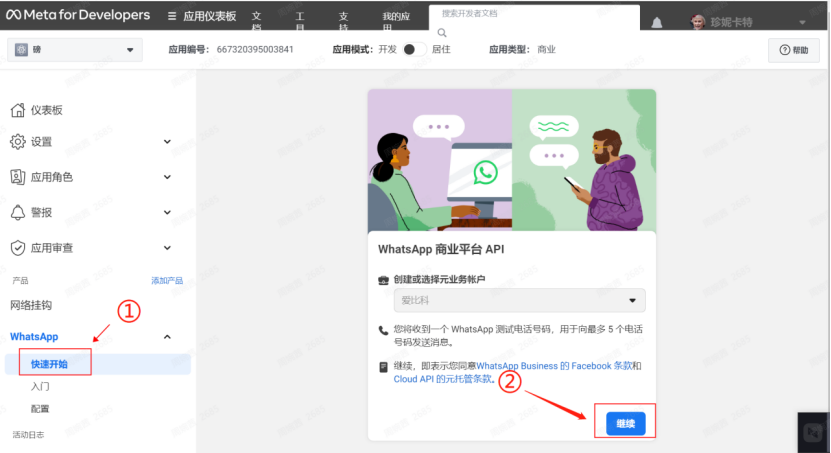This screenshot has width=831, height=453.
Task: Open the app selector dropdown 磅
Action: (x=75, y=50)
